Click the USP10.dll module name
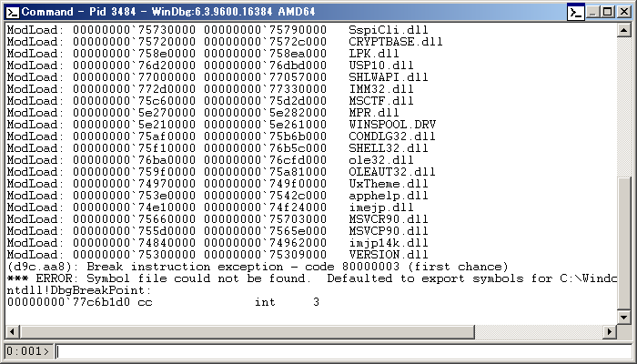 [380, 66]
